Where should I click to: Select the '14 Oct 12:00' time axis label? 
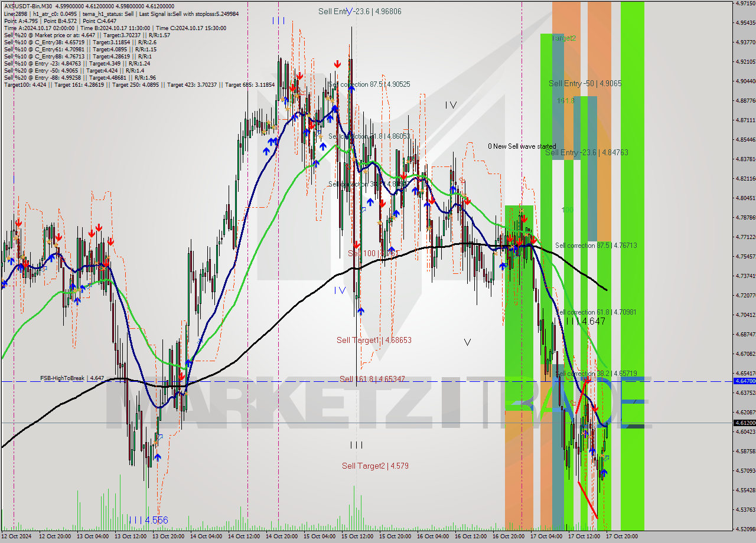[245, 537]
